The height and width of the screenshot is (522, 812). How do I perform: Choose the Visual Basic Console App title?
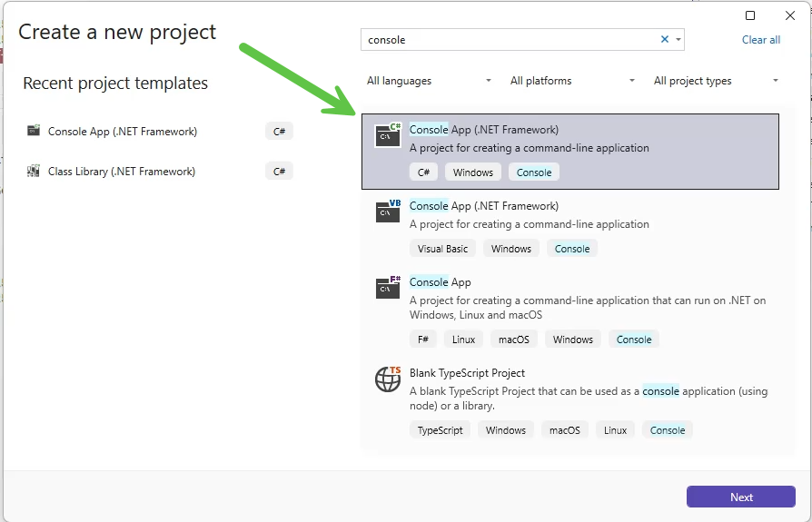[x=484, y=206]
